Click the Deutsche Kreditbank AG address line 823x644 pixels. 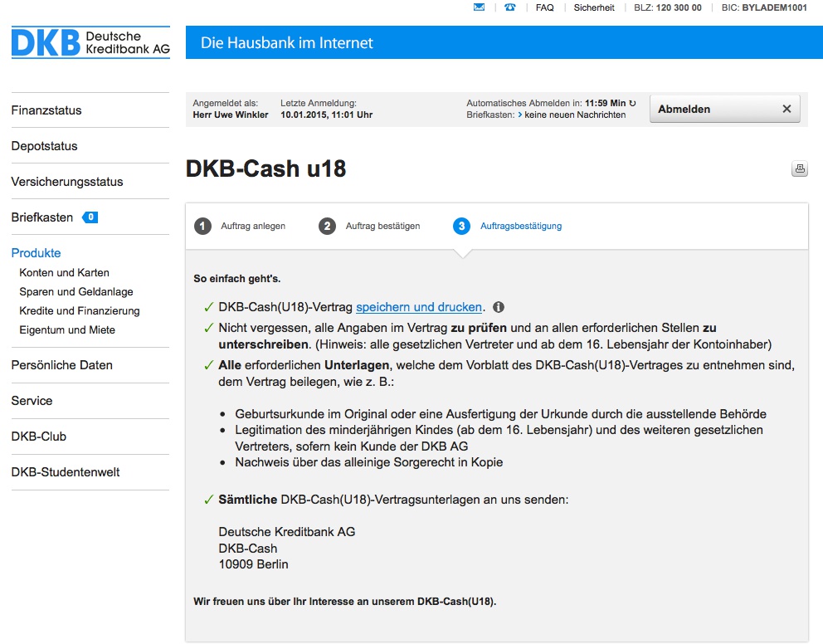coord(286,532)
